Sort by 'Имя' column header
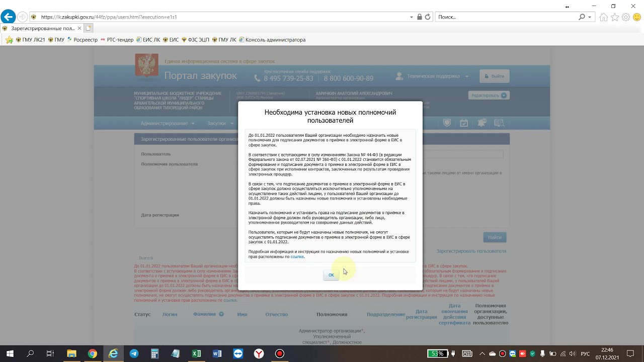This screenshot has height=362, width=644. click(x=242, y=314)
